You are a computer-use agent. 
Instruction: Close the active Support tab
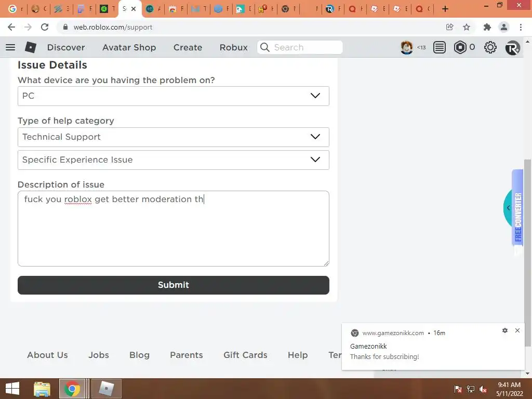pos(134,9)
